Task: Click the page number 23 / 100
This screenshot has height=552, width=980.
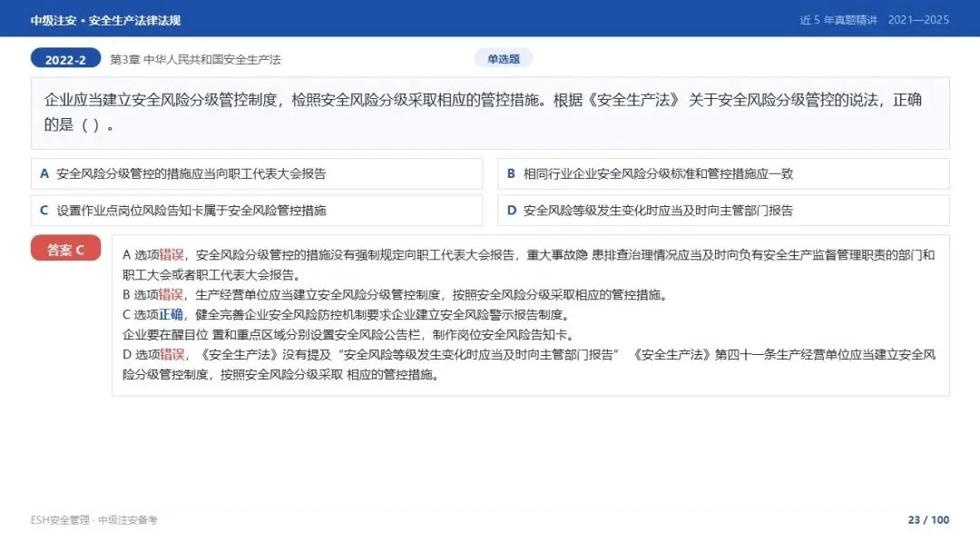Action: coord(928,520)
